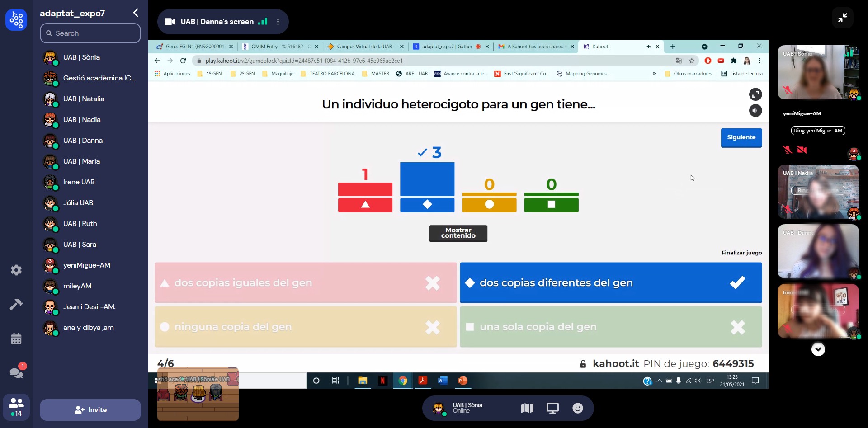Image resolution: width=868 pixels, height=428 pixels.
Task: Open chat messages with notification badge
Action: [16, 372]
